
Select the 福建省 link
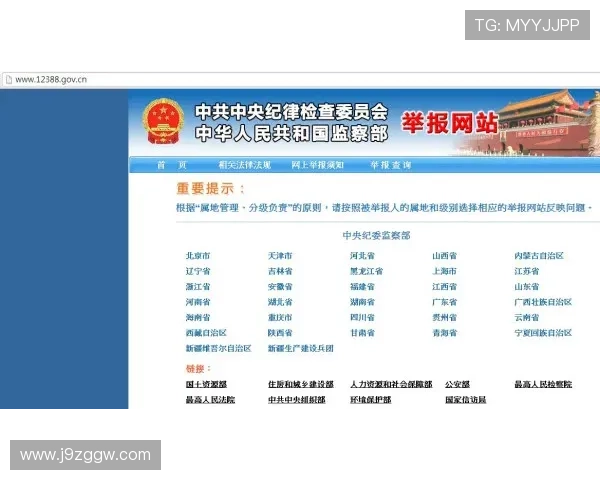pos(362,286)
